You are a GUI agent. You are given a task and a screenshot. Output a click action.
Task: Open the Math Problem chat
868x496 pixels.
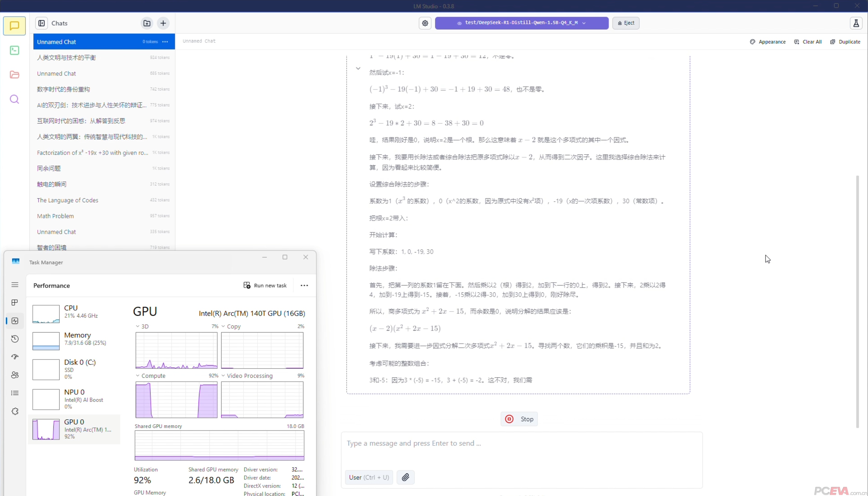coord(104,216)
